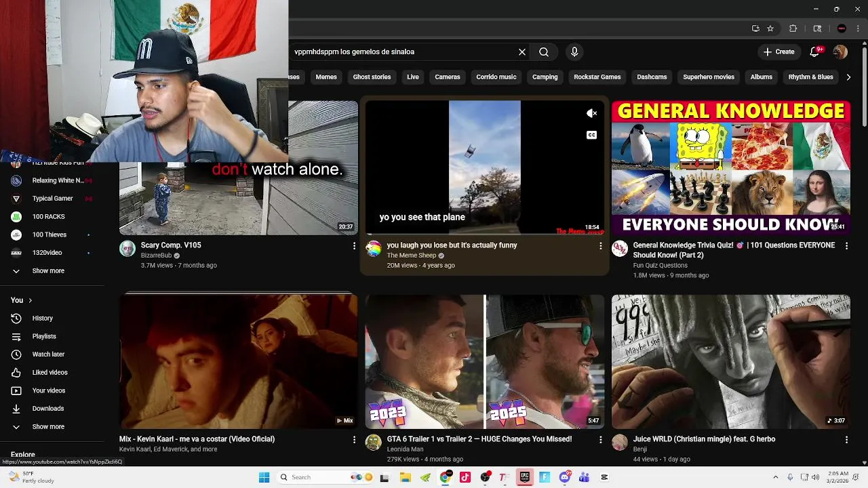Open the notifications bell

816,52
